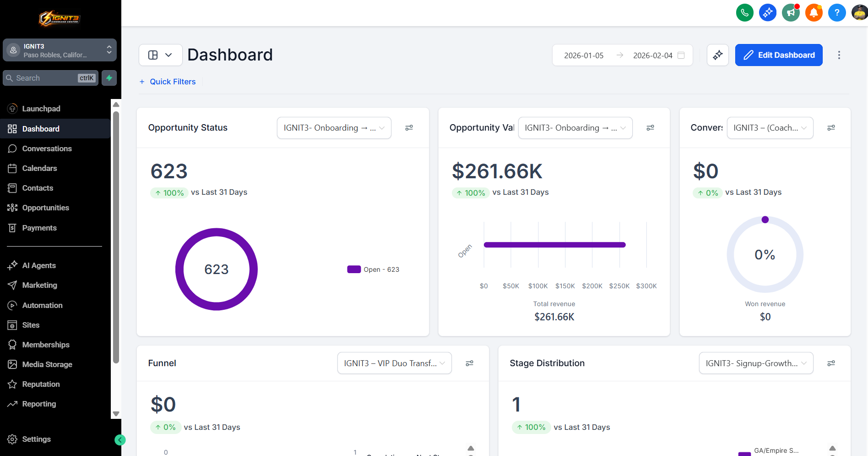Click the blue help question mark icon

coord(836,12)
